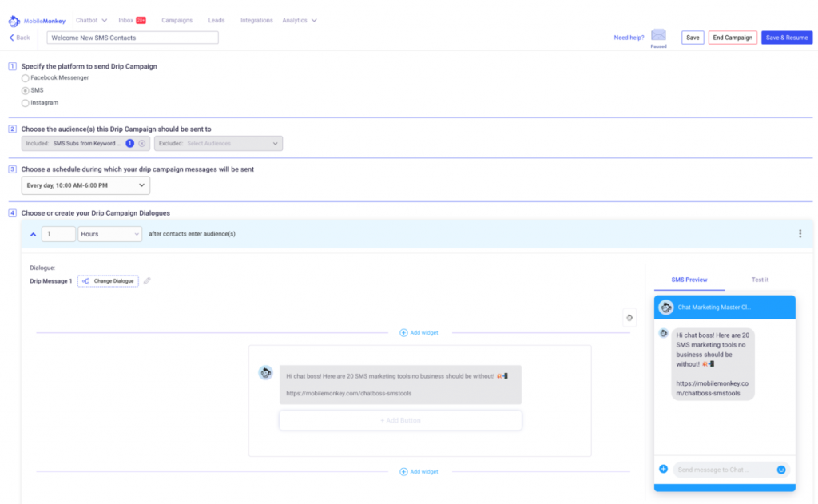This screenshot has height=504, width=818.
Task: Open the Hours time unit dropdown
Action: pyautogui.click(x=109, y=234)
